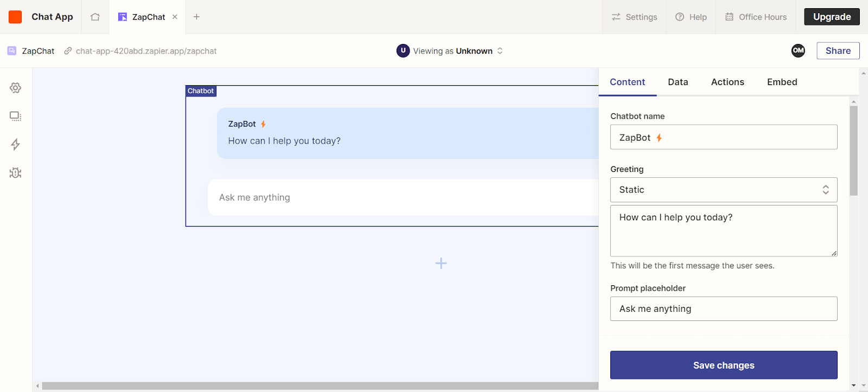Screen dimensions: 868x392
Task: Open the sidebar settings gear icon
Action: (15, 88)
